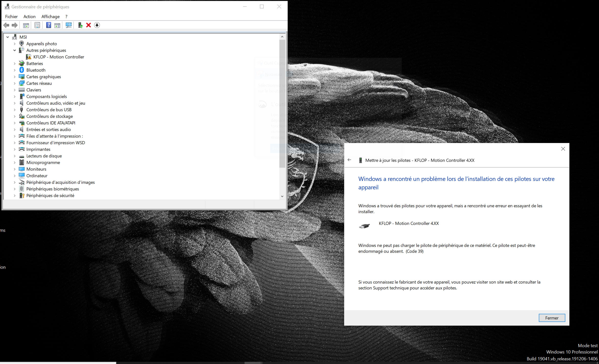Click the down-arrow Disable device icon
The height and width of the screenshot is (364, 599).
[x=97, y=25]
